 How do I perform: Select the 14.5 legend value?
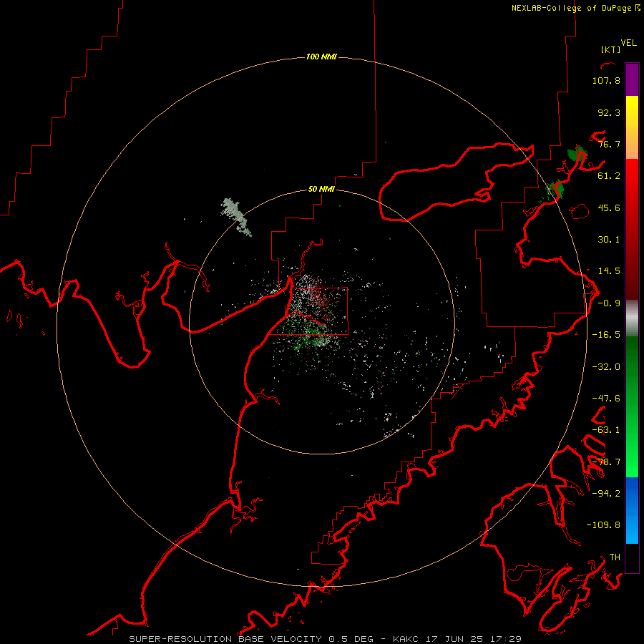tap(609, 271)
